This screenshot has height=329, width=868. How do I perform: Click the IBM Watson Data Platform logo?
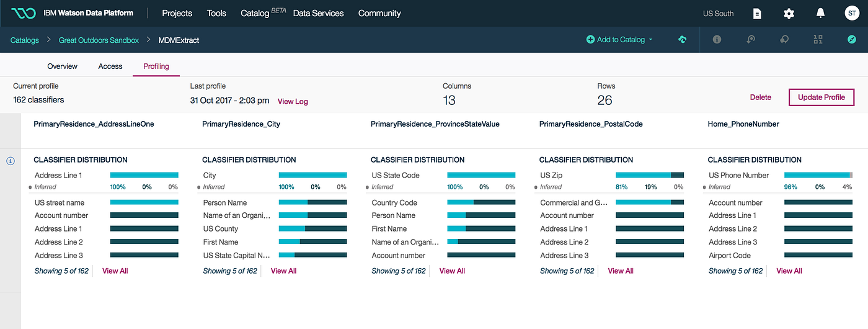click(x=23, y=13)
